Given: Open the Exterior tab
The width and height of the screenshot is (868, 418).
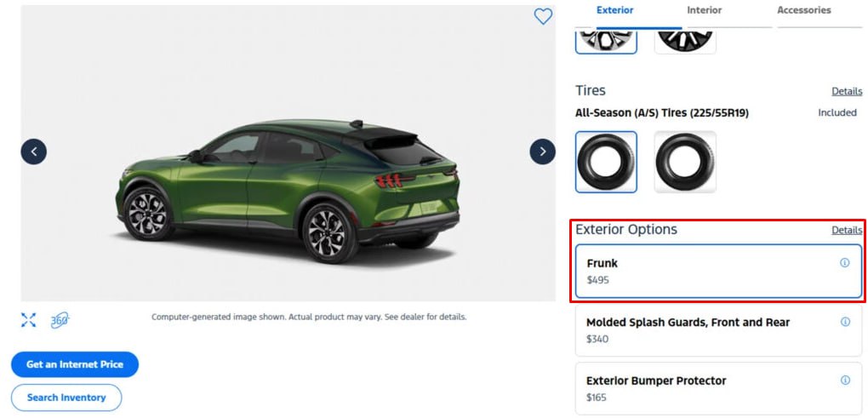Looking at the screenshot, I should tap(615, 10).
